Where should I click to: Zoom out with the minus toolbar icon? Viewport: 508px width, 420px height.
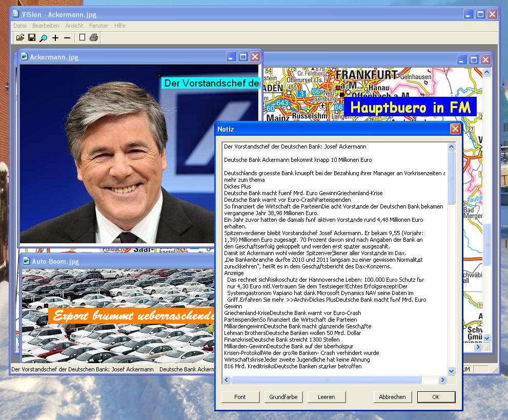(x=67, y=38)
